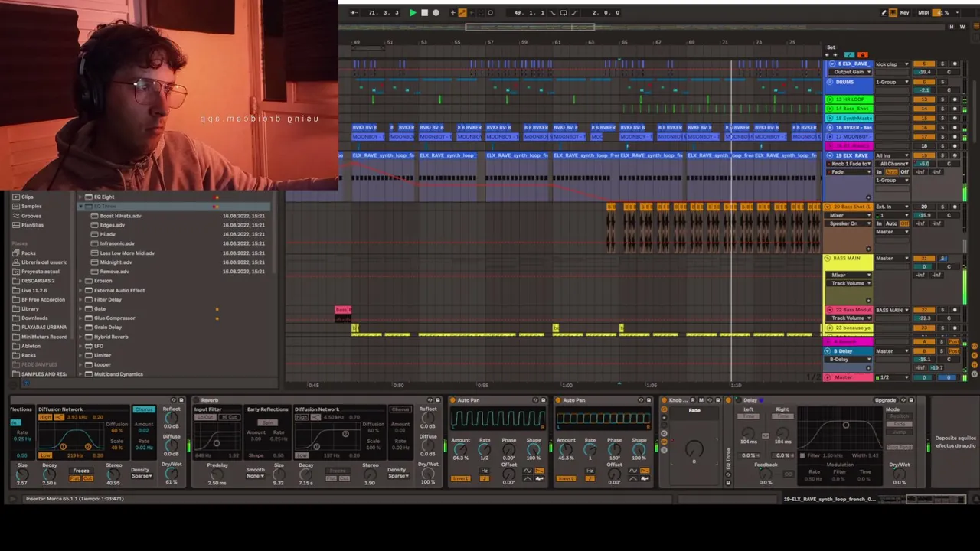Open Key Map mode
980x551 pixels.
(905, 12)
